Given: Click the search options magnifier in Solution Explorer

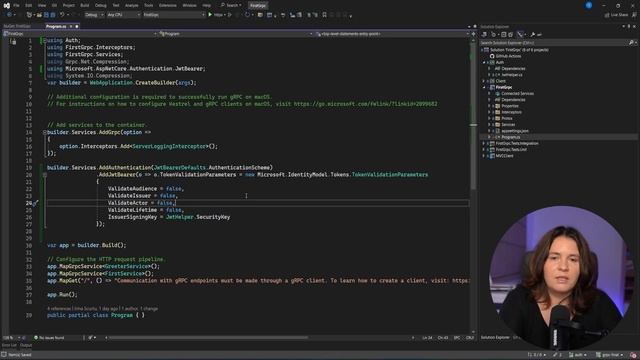Looking at the screenshot, I should click(631, 42).
